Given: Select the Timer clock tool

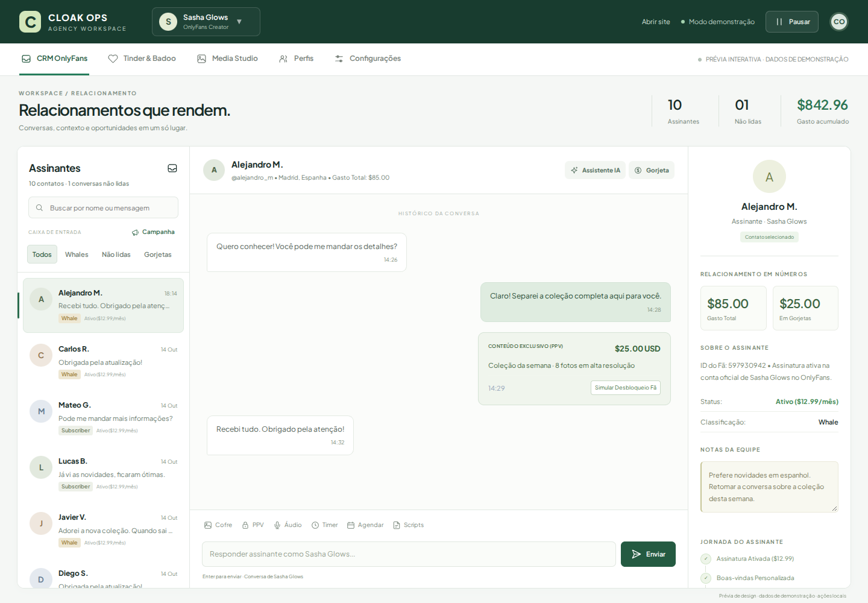Looking at the screenshot, I should pyautogui.click(x=325, y=525).
